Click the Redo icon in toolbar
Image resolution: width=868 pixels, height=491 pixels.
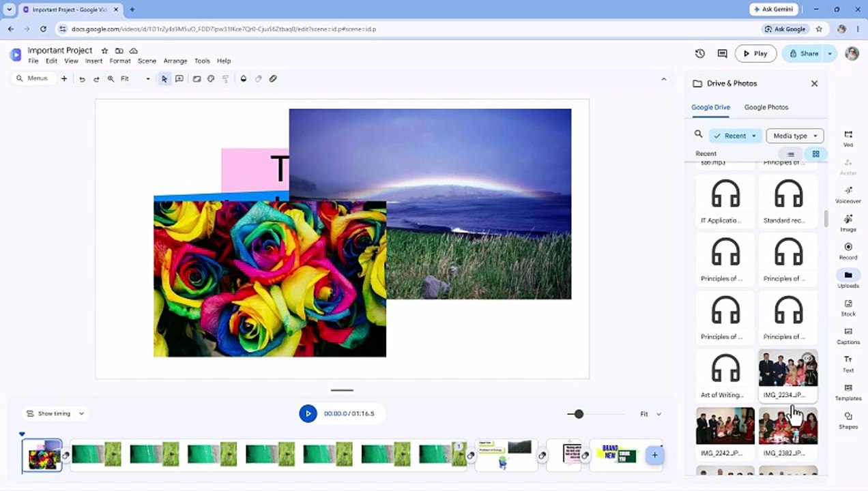pyautogui.click(x=96, y=79)
